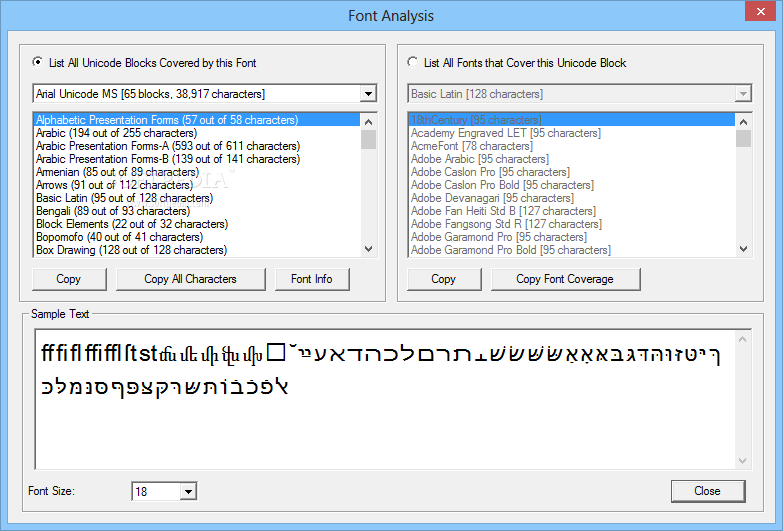Open Font Info
This screenshot has height=531, width=783.
[x=312, y=279]
